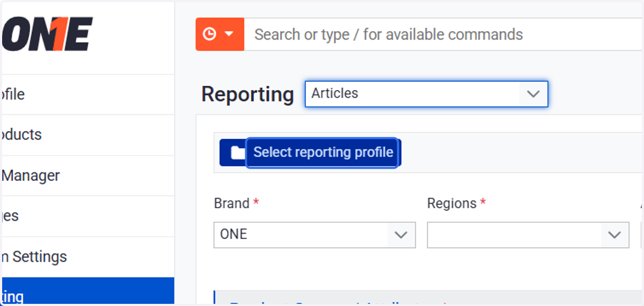This screenshot has height=306, width=644.
Task: Open the Settings sidebar item
Action: click(x=88, y=257)
